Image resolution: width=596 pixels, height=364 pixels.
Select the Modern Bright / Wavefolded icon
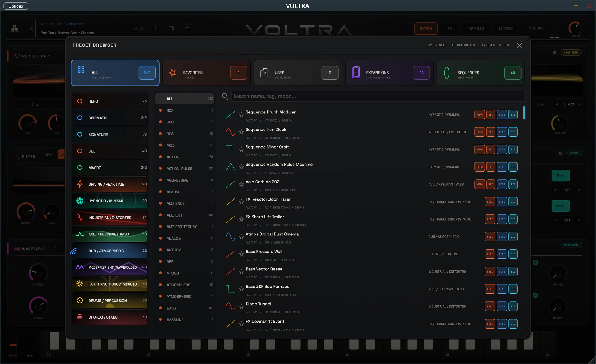coord(80,267)
